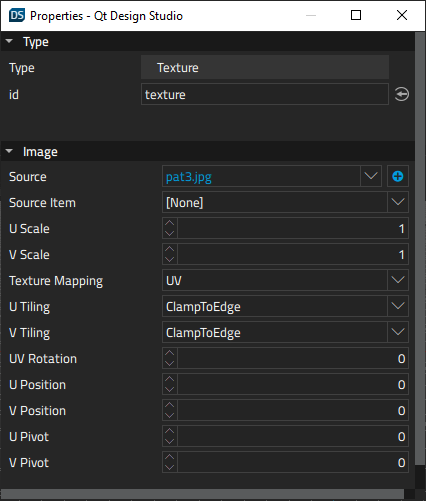
Task: Click the U Pivot value field
Action: point(293,436)
